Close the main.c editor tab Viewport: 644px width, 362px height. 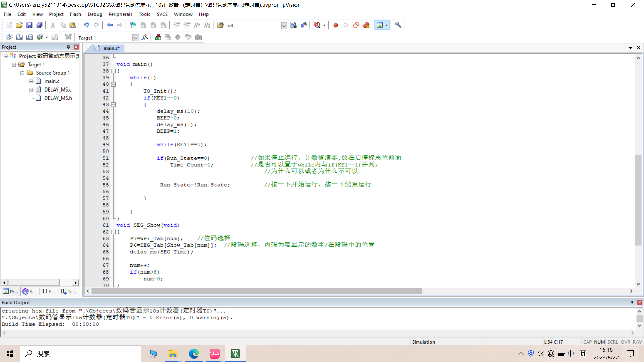pos(639,48)
